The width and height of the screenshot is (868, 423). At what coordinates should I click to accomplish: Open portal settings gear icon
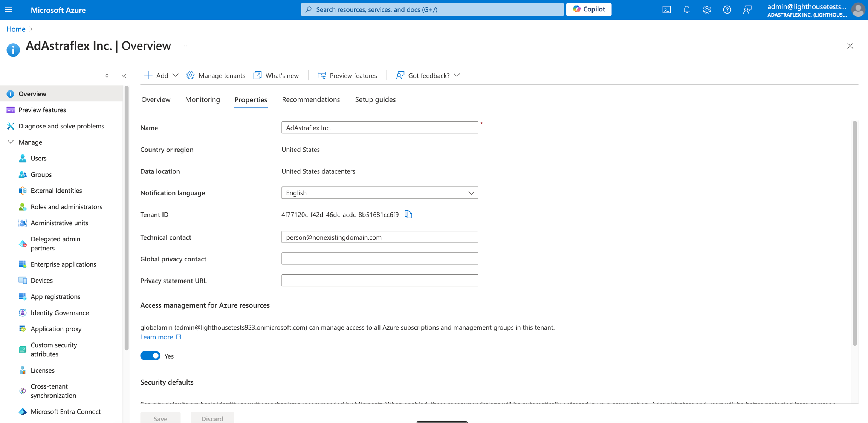click(x=707, y=10)
